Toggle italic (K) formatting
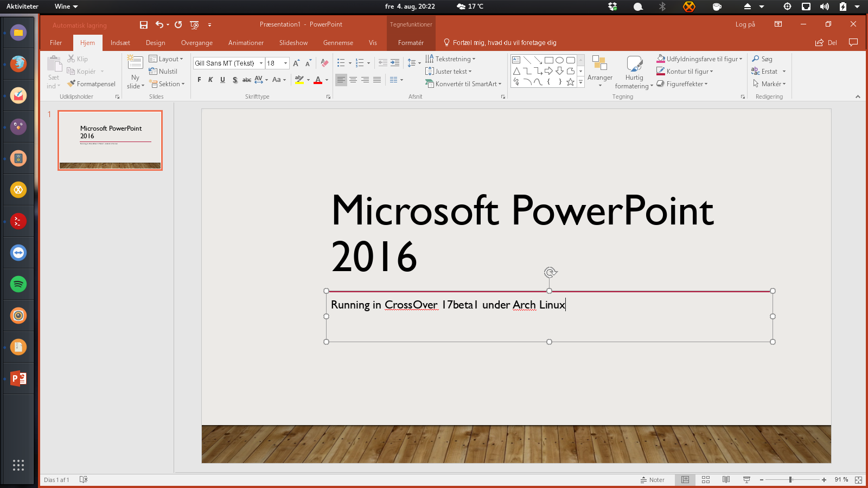The height and width of the screenshot is (488, 868). 210,80
